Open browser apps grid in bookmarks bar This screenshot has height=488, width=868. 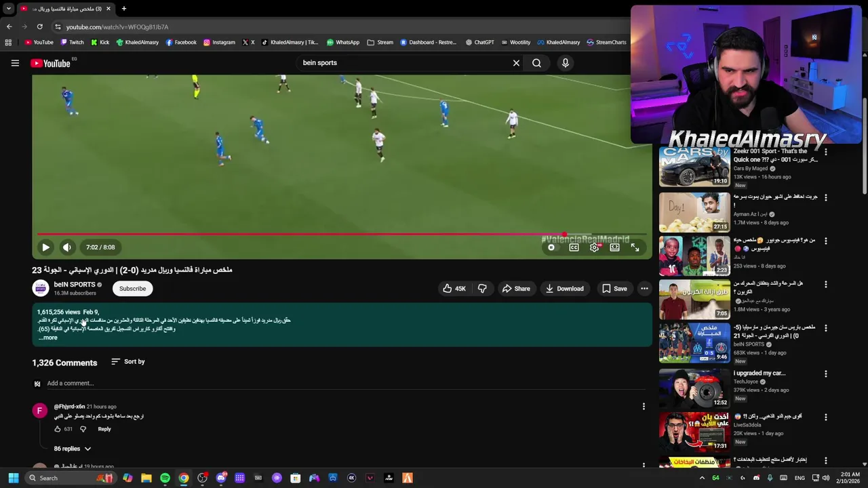[x=8, y=42]
